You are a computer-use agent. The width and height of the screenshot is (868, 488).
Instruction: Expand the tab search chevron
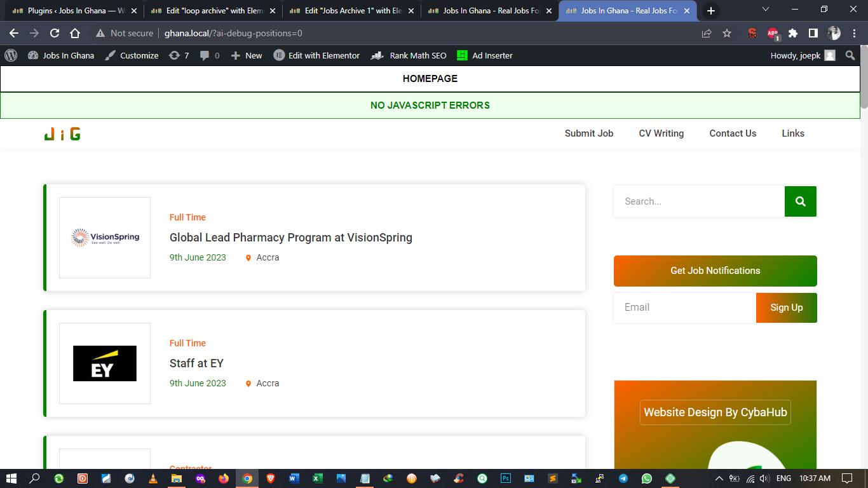765,10
